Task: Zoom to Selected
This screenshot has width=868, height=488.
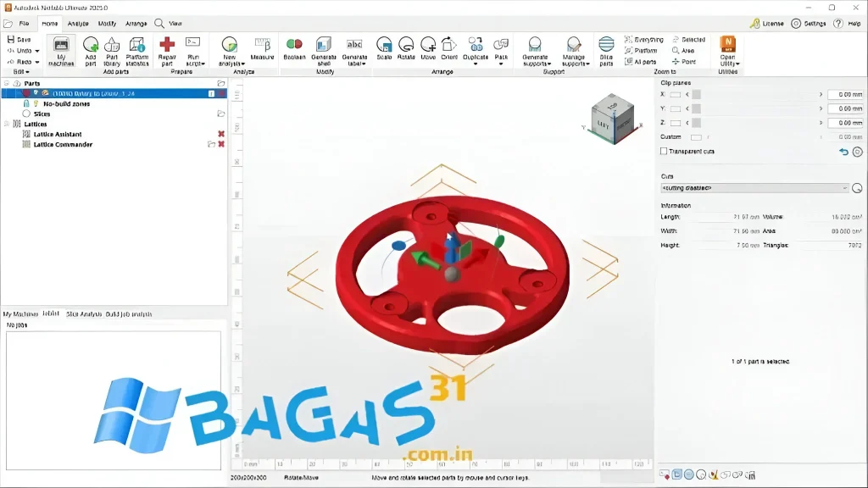Action: click(688, 40)
